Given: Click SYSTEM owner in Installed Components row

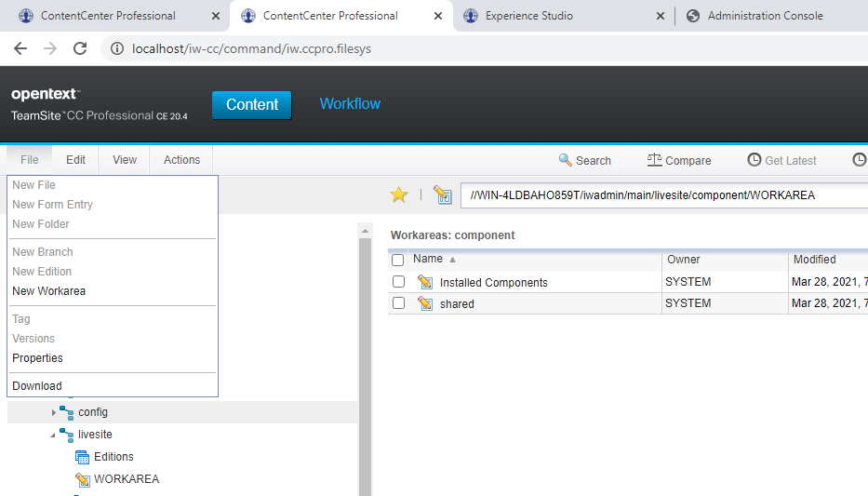Looking at the screenshot, I should pyautogui.click(x=688, y=282).
